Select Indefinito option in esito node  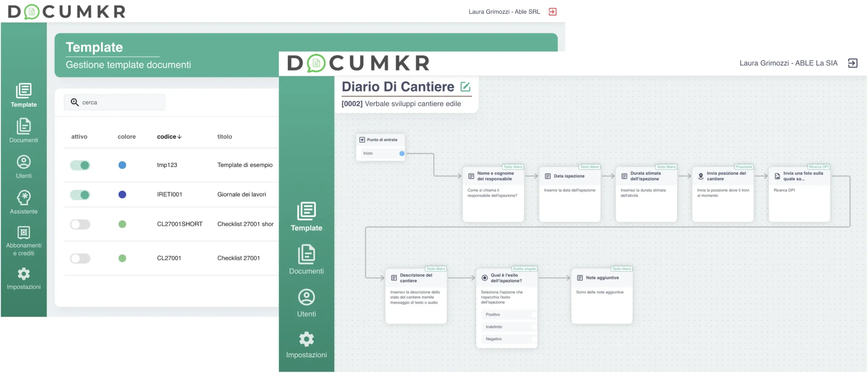coord(509,327)
